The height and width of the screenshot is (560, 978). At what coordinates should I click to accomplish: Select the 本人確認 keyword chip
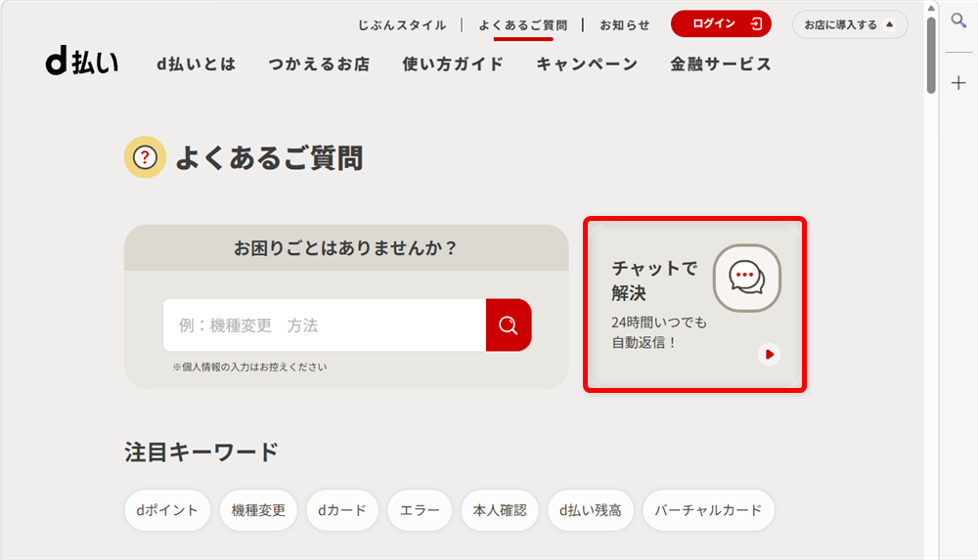coord(500,510)
